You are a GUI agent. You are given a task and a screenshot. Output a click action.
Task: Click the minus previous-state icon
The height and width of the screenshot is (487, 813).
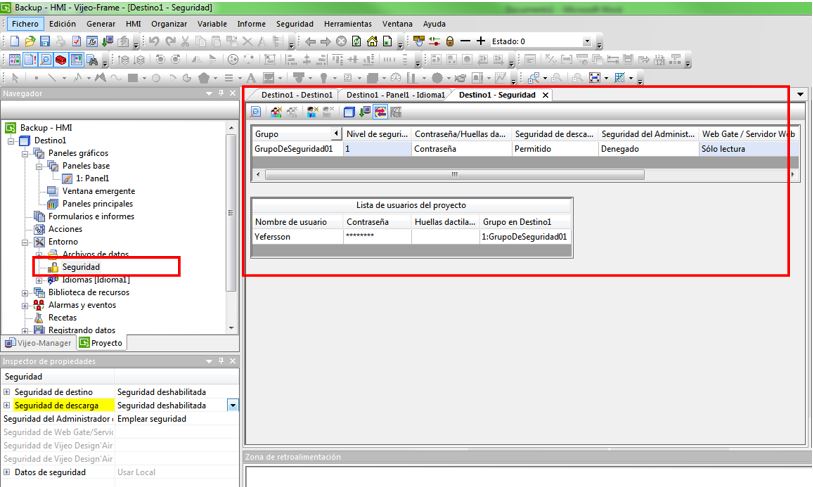click(x=465, y=41)
